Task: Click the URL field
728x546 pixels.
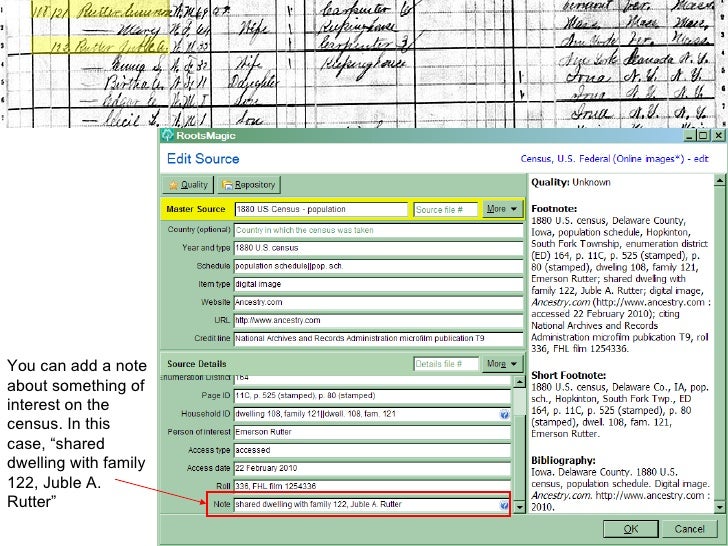Action: coord(378,320)
